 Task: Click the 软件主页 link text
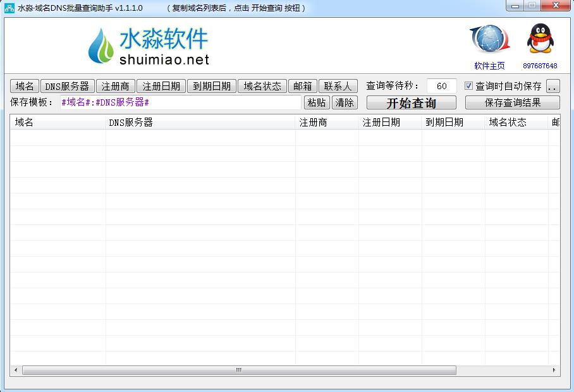(489, 66)
